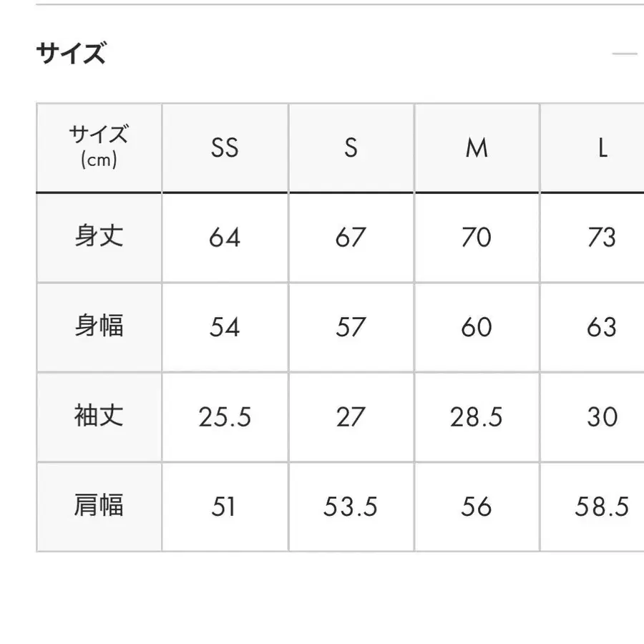Click the 袖丈 row label

99,416
